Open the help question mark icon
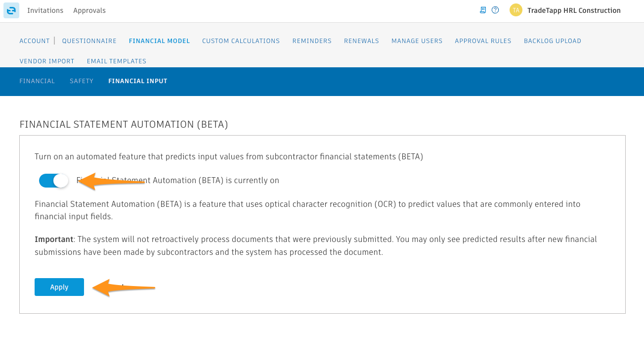The width and height of the screenshot is (644, 338). point(495,10)
